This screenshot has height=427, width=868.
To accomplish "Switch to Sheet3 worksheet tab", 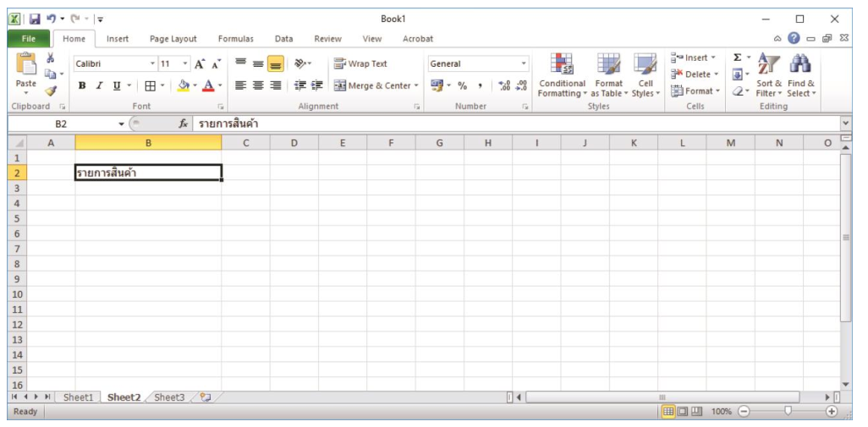I will [x=169, y=397].
